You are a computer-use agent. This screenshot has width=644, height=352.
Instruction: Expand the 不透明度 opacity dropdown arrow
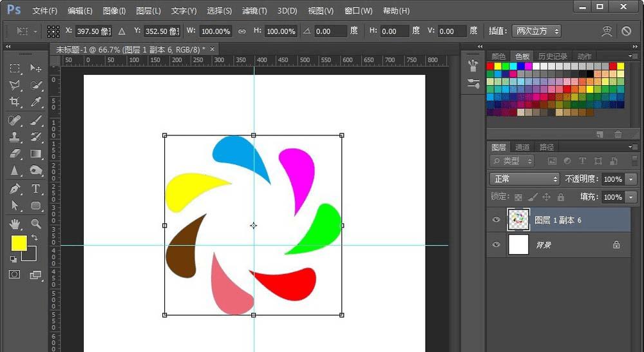pos(631,179)
